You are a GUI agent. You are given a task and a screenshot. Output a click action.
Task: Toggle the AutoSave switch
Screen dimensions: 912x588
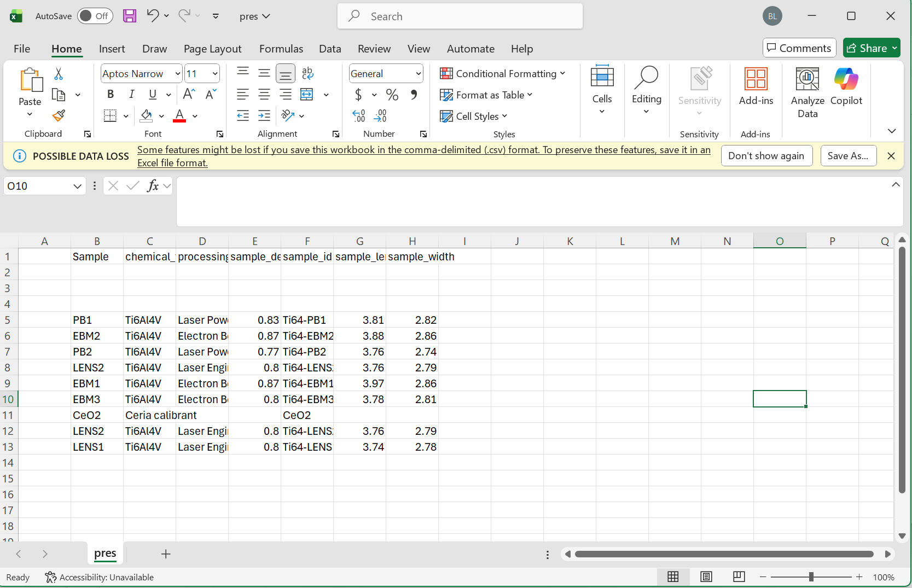click(x=94, y=16)
